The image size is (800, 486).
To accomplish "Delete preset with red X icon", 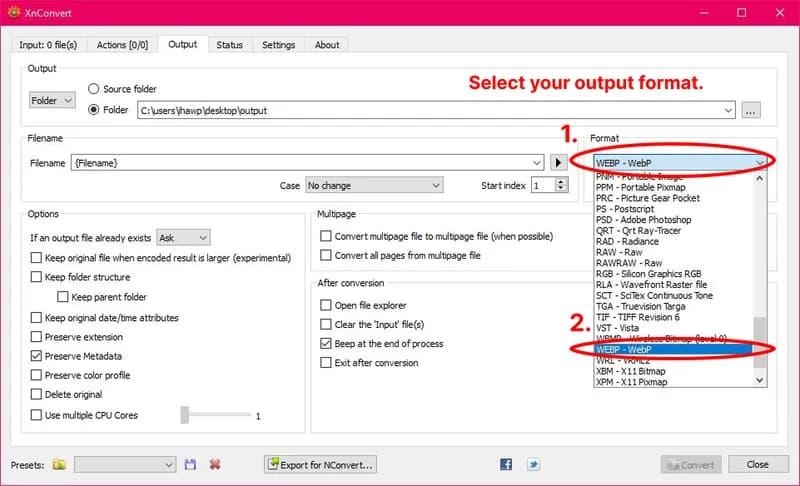I will point(215,464).
